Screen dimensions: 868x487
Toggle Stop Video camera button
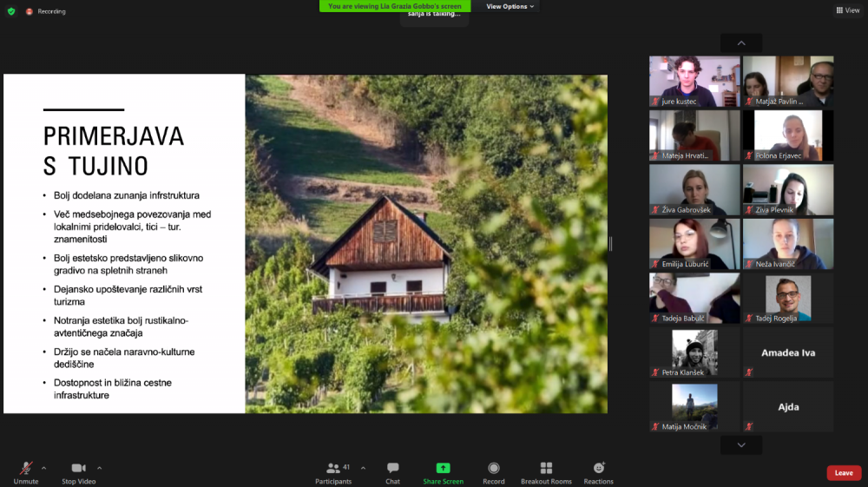tap(78, 469)
